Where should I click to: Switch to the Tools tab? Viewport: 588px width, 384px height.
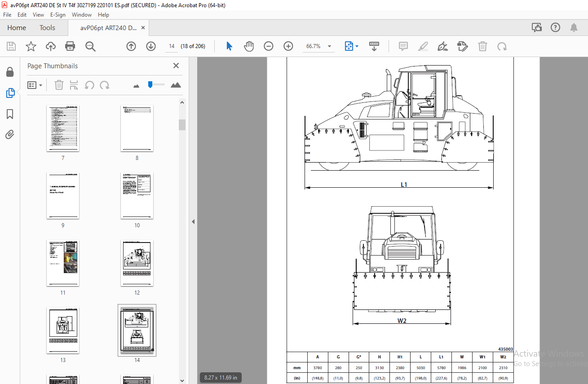[x=47, y=28]
